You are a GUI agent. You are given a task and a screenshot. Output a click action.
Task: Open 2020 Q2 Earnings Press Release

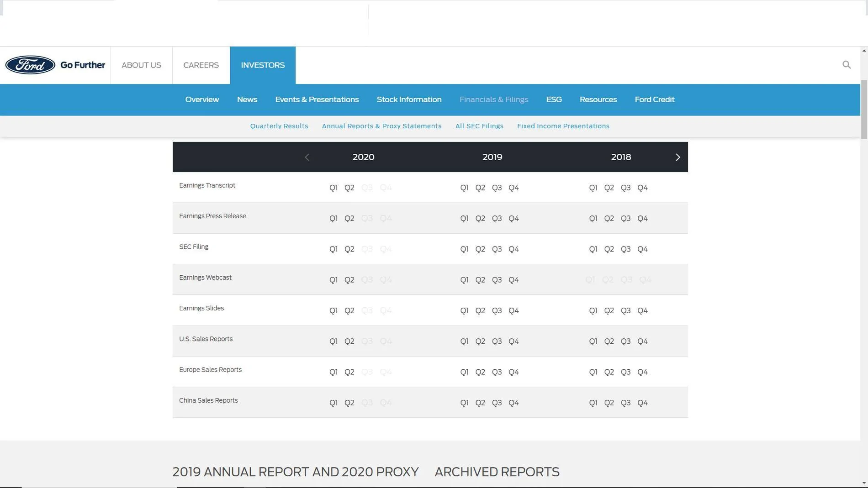349,218
